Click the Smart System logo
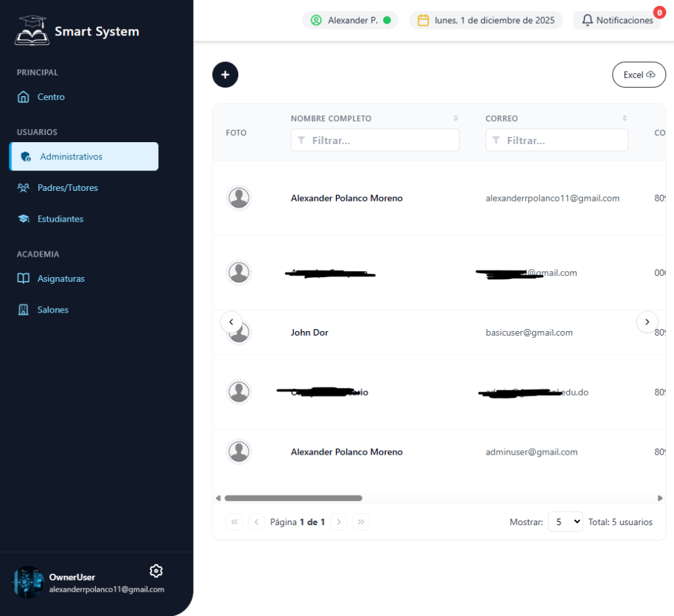Viewport: 674px width, 616px height. point(32,31)
